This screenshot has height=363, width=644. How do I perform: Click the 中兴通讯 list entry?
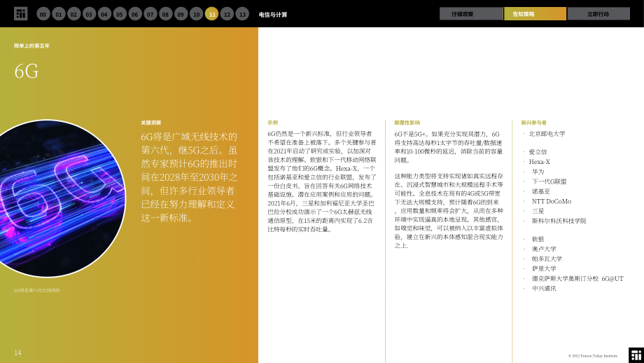pos(544,288)
